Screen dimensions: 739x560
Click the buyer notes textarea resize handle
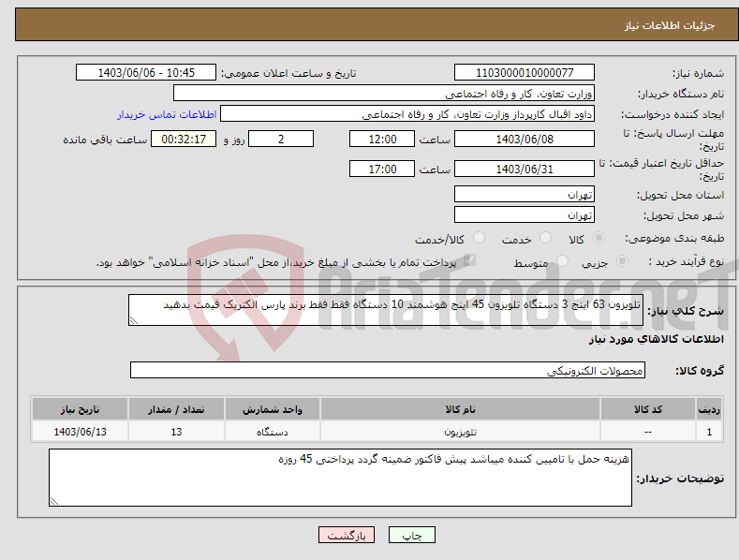[x=54, y=501]
